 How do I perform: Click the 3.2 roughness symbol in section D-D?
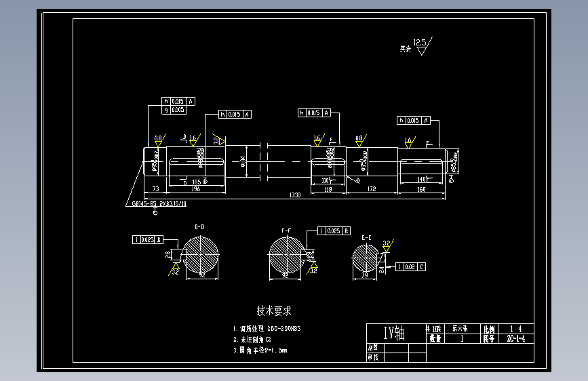(x=175, y=269)
